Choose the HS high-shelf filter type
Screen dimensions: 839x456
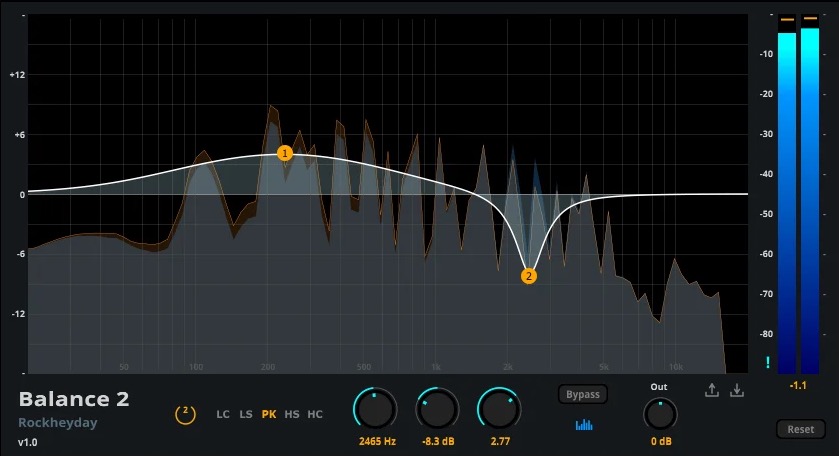292,414
